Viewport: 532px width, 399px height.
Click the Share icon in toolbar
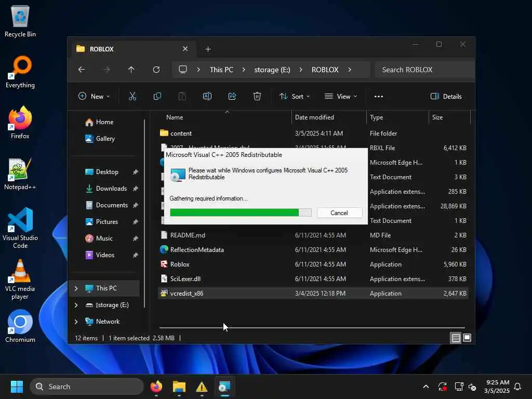point(232,96)
